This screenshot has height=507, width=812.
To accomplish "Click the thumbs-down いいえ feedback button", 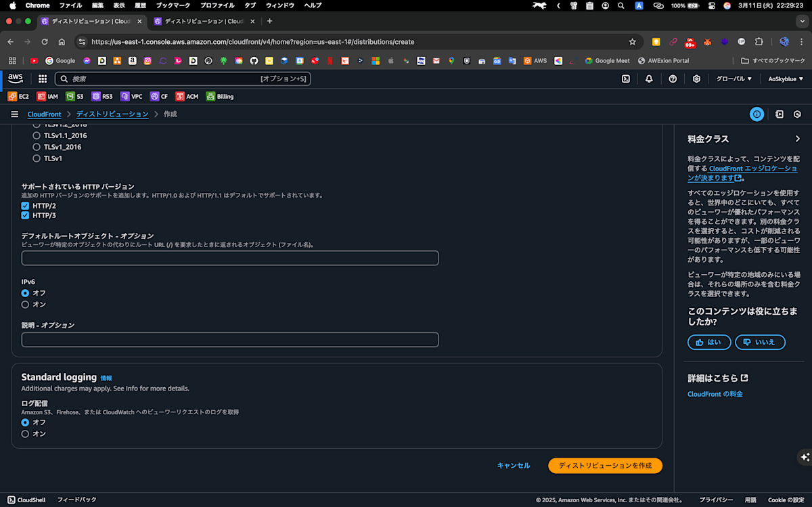I will point(760,342).
